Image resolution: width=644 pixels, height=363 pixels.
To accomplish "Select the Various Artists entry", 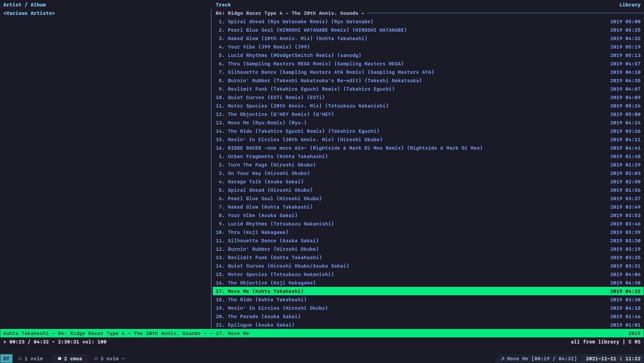I will (x=29, y=13).
